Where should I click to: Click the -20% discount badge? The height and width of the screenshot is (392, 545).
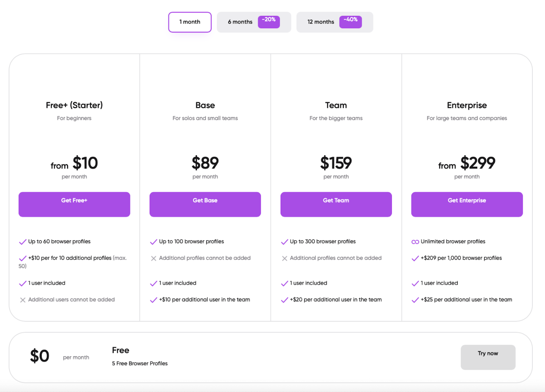(269, 22)
